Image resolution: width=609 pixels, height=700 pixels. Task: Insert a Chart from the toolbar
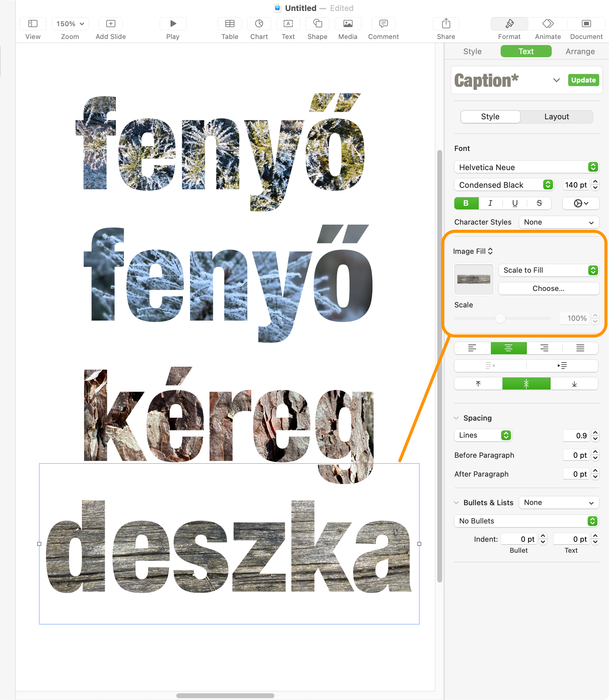click(x=259, y=24)
